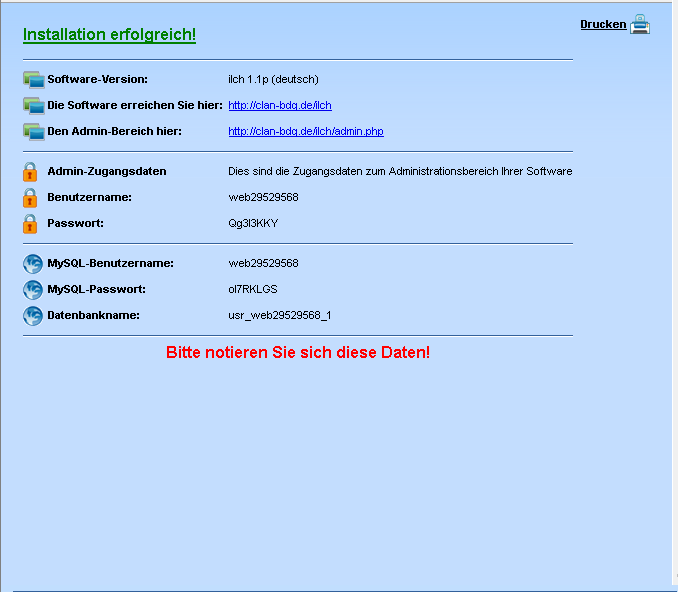Click the username value next to MySQL-Benutzername
The width and height of the screenshot is (678, 592).
tap(263, 263)
